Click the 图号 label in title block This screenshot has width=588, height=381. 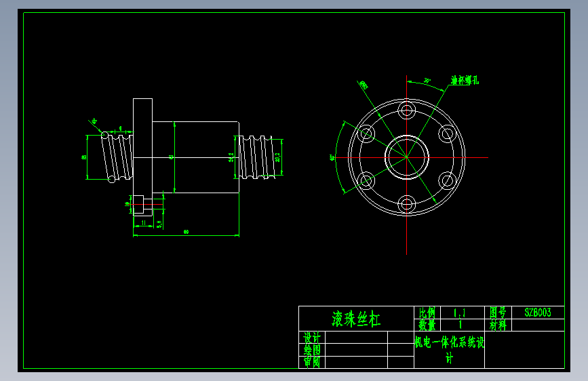pyautogui.click(x=498, y=313)
